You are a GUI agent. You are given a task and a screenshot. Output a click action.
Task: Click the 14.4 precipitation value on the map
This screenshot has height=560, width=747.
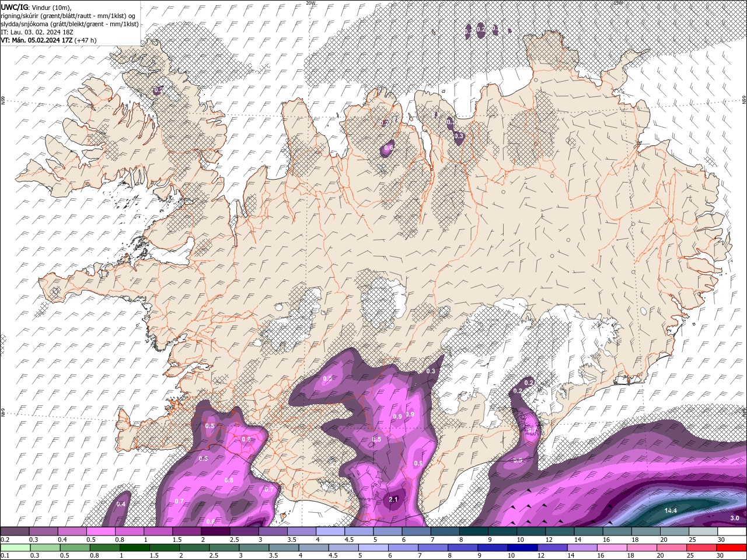pyautogui.click(x=671, y=510)
